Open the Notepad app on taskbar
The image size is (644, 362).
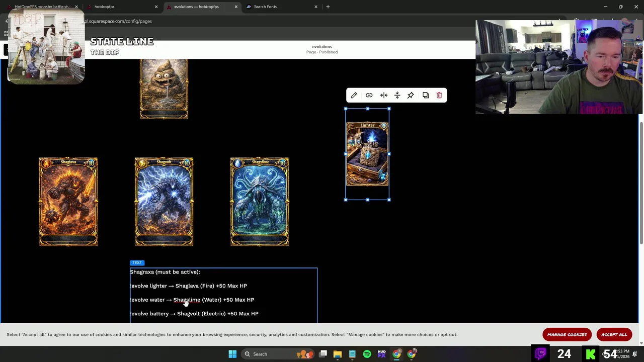(x=352, y=354)
